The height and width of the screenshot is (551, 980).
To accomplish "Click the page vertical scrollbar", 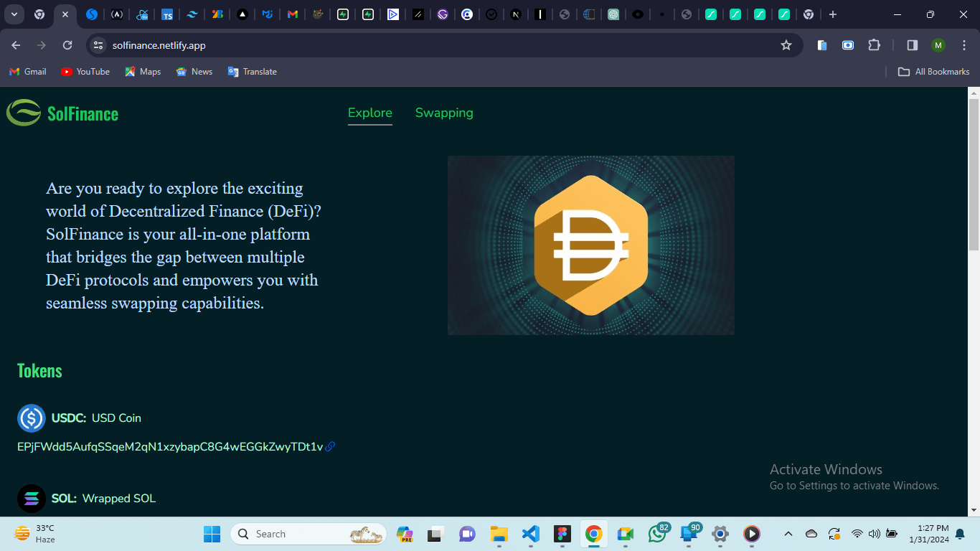I will 974,174.
